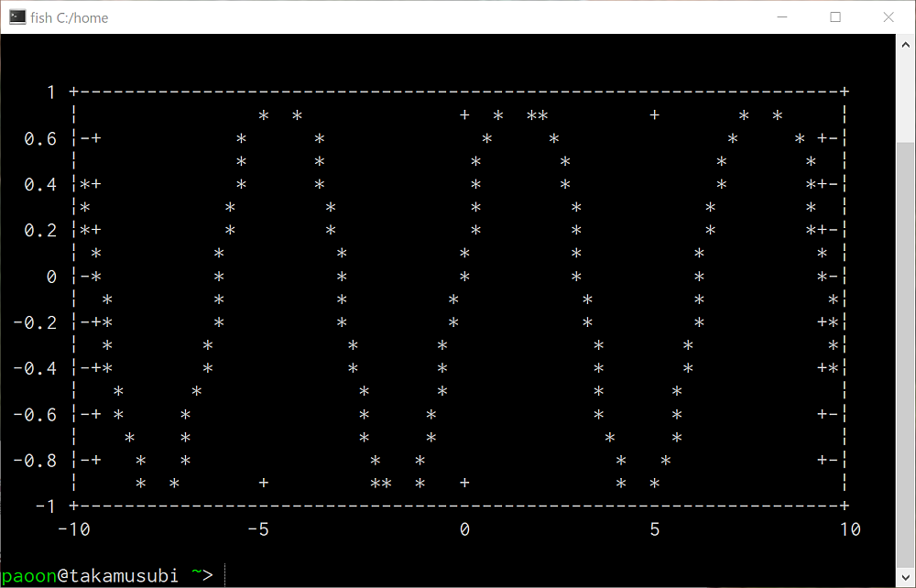Click the y-axis label '0.6'

(x=40, y=138)
